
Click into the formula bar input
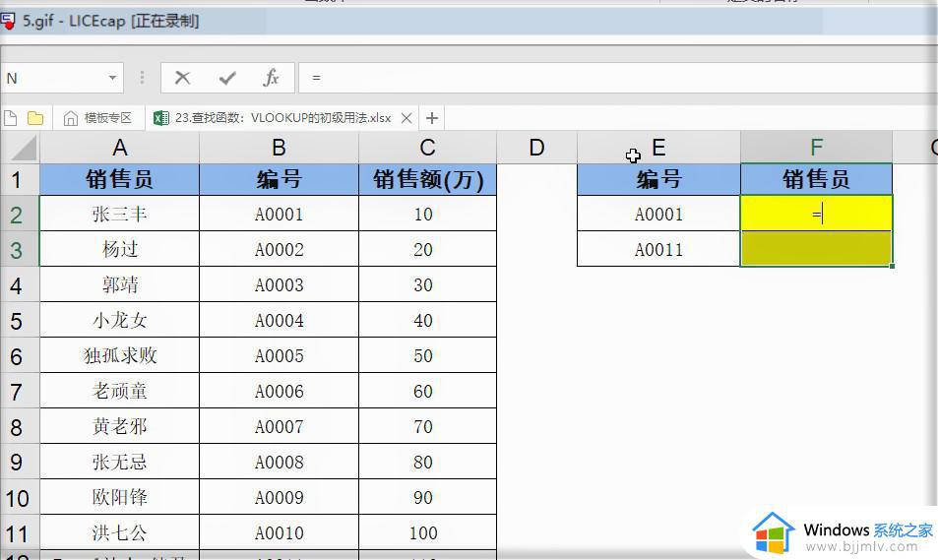(x=616, y=78)
